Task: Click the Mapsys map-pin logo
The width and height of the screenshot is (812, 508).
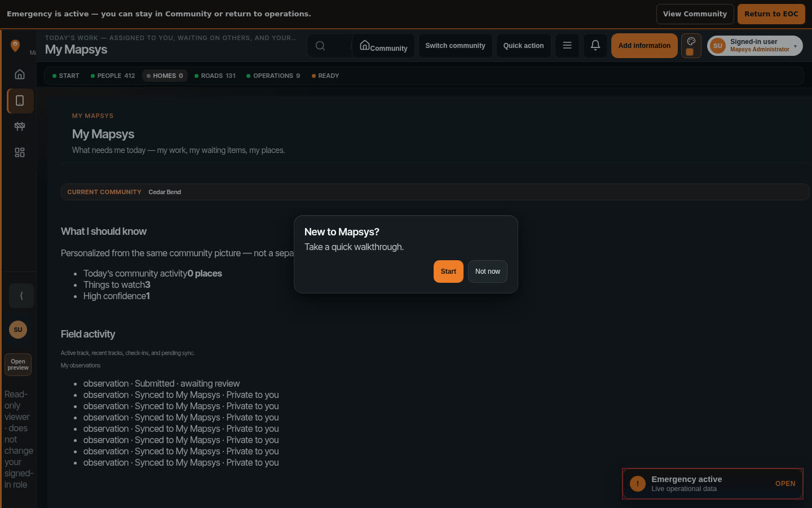Action: [15, 45]
